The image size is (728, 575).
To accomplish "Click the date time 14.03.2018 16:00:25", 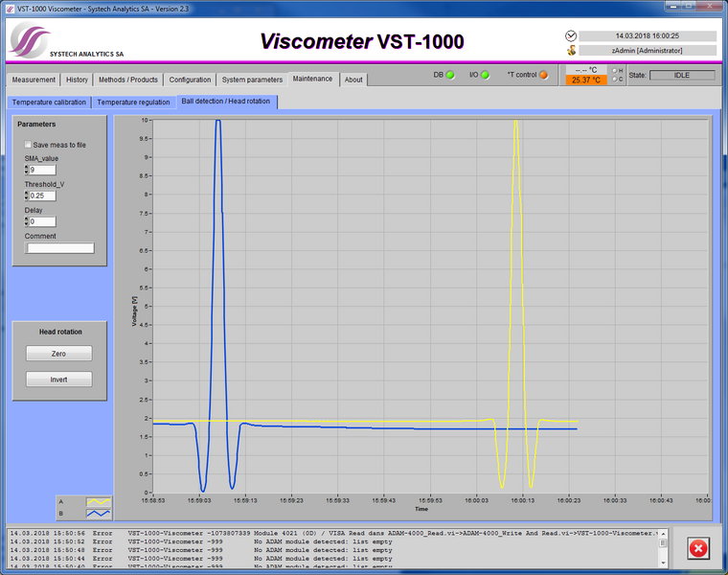I will (x=648, y=35).
